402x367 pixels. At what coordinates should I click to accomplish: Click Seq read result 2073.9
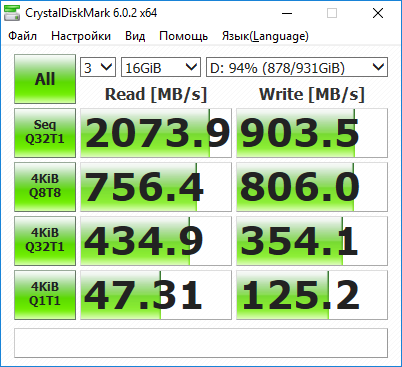(x=156, y=133)
